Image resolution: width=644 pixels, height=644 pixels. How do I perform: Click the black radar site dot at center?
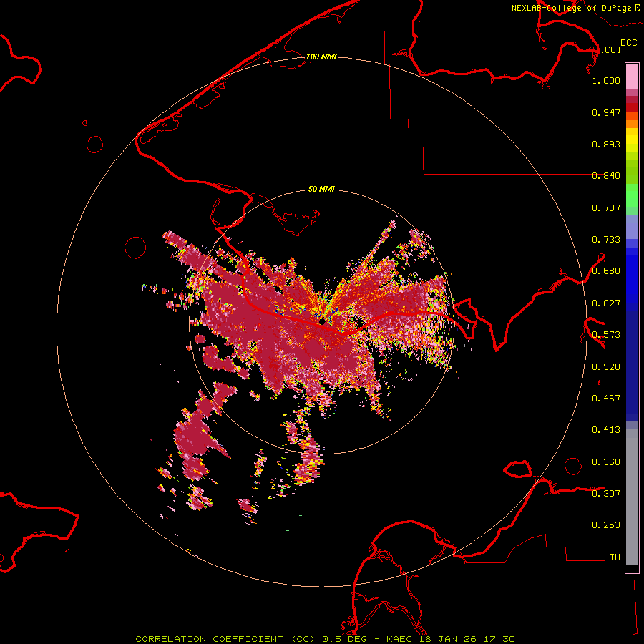coord(322,321)
